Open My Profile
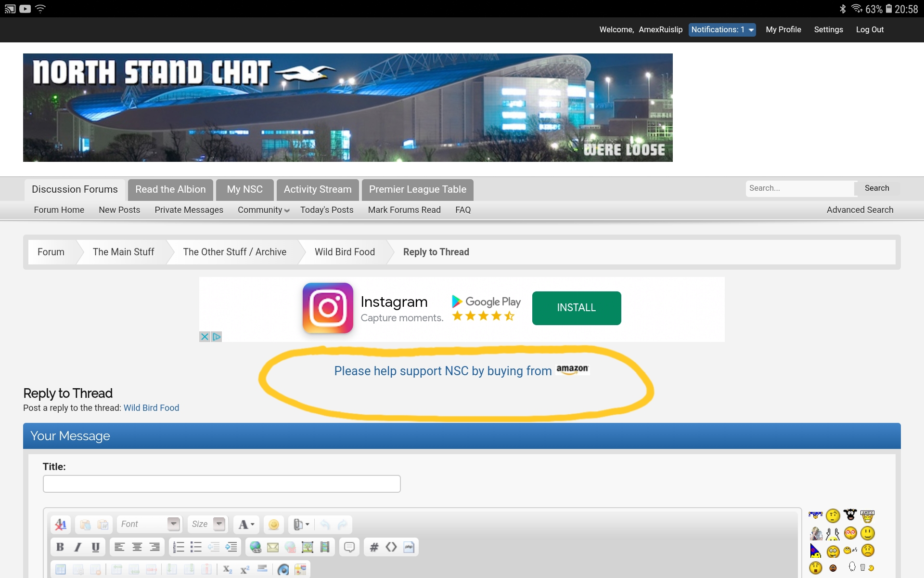924x578 pixels. click(x=783, y=30)
